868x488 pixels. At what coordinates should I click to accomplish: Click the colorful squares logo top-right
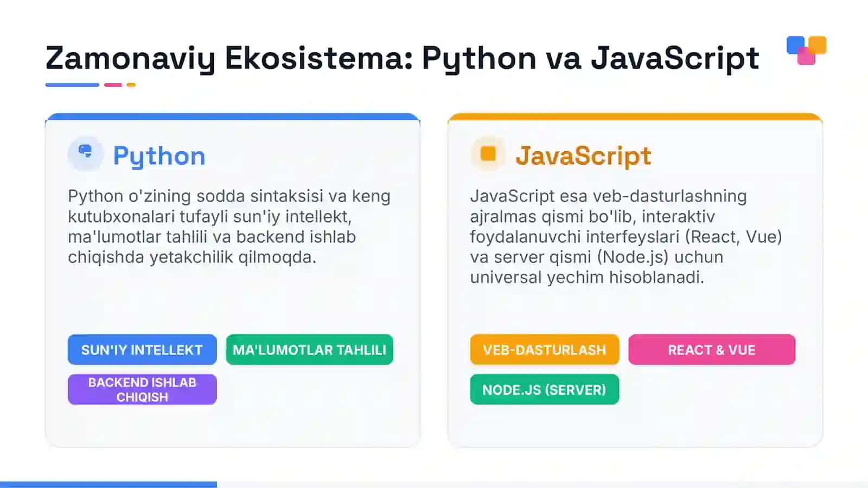pos(807,50)
